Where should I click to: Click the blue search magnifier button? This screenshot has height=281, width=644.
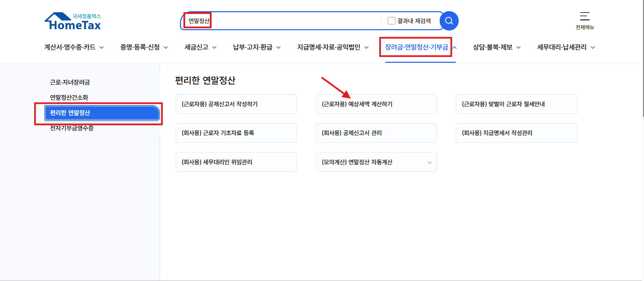[449, 21]
